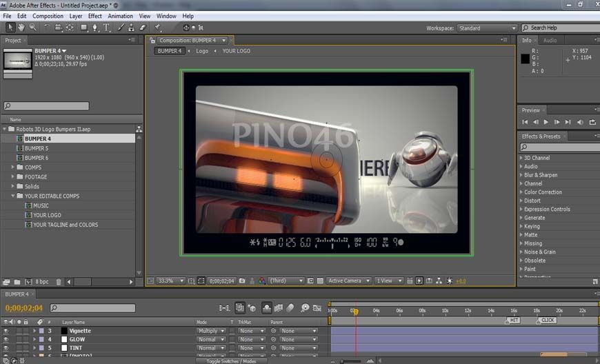Toggle pixel aspect ratio correction
This screenshot has height=364, width=600.
click(x=410, y=281)
